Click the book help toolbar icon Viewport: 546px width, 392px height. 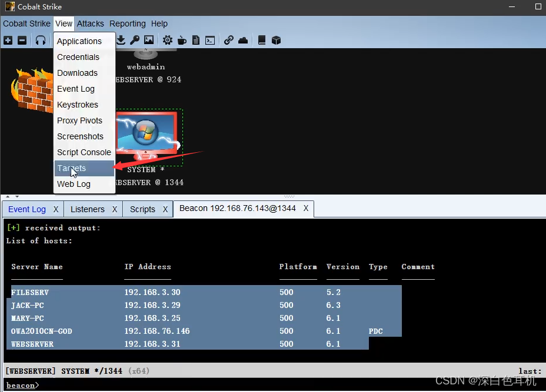point(261,41)
